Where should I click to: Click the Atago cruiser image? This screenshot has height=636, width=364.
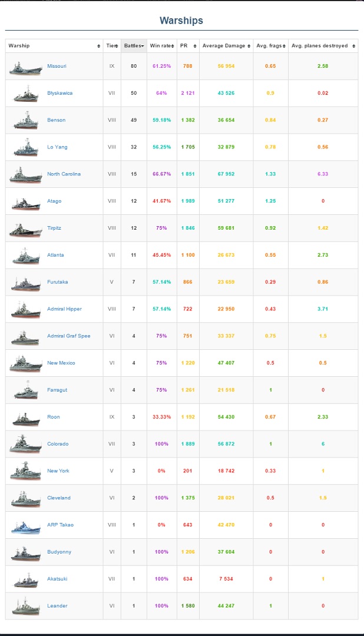[26, 203]
